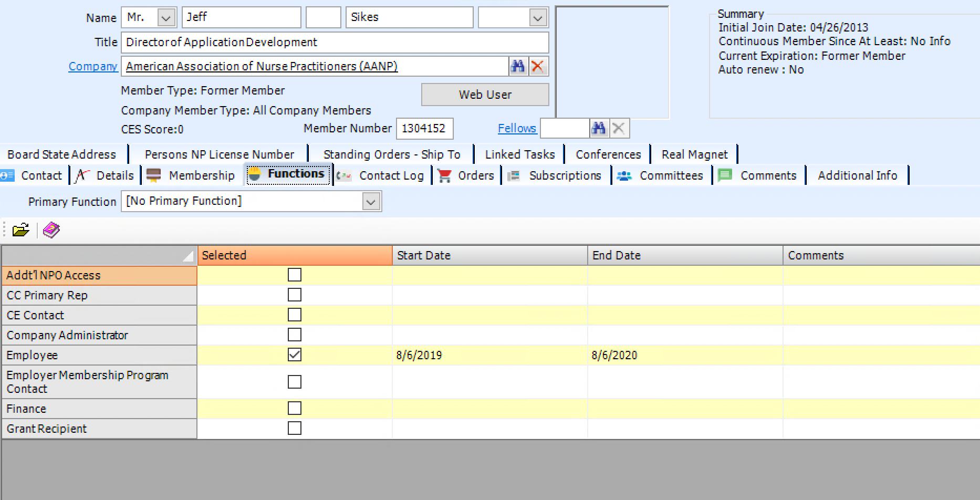Click the sort arrow on the function name column header
The width and height of the screenshot is (980, 500).
point(187,256)
